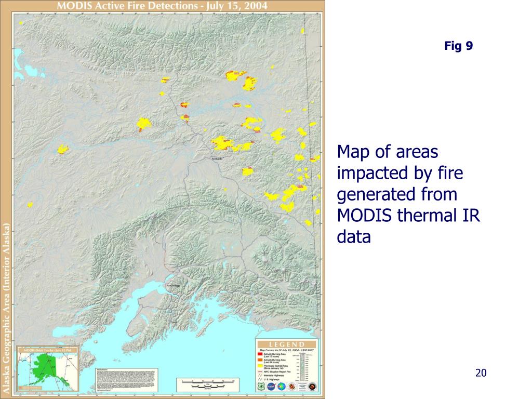532x399 pixels.
Task: Click the map explanation text box
Action: (126, 380)
